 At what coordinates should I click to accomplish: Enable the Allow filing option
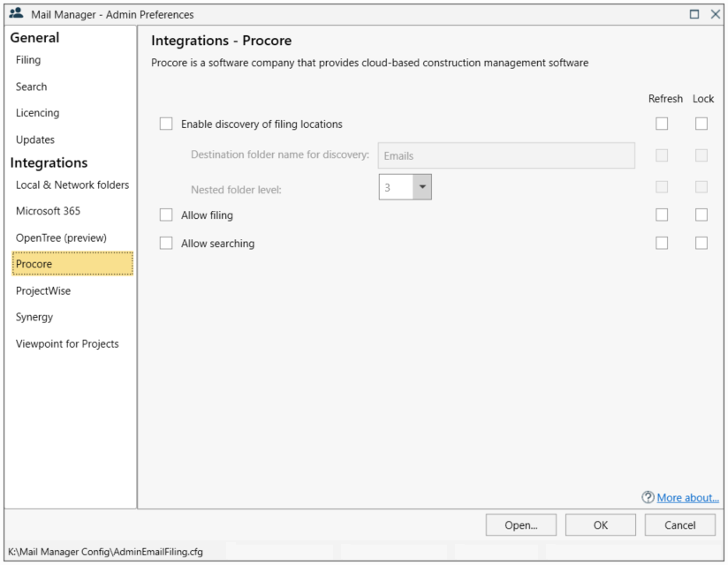click(x=165, y=215)
